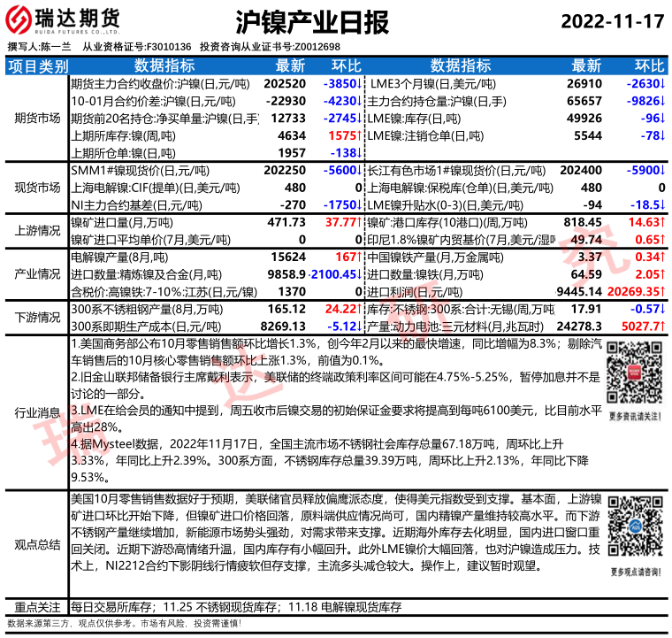Viewport: 672px width, 638px height.
Task: Click the 重点关注 row label
Action: click(36, 608)
